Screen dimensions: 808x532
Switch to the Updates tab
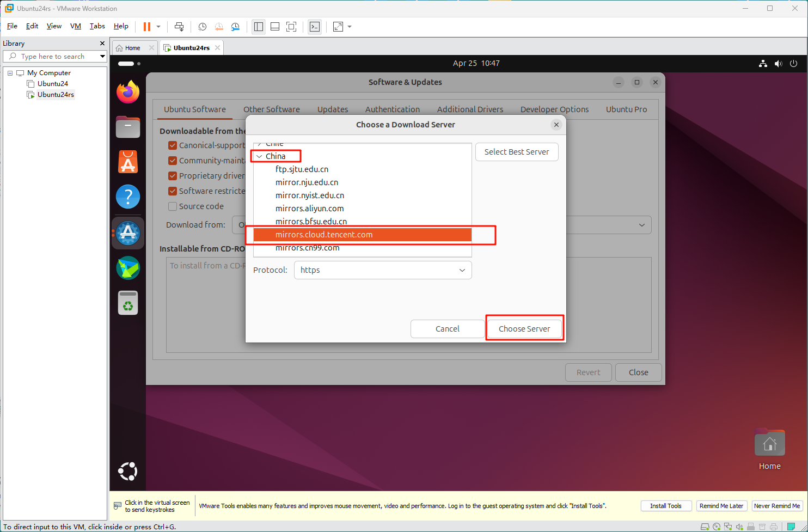(333, 109)
